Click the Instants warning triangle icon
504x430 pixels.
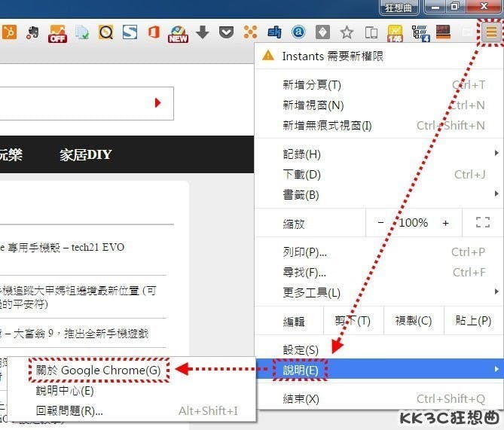[x=268, y=56]
